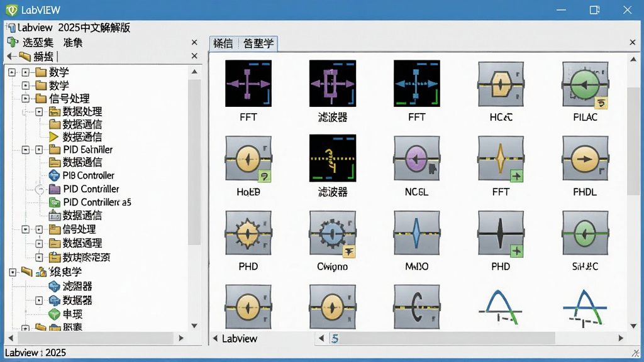This screenshot has width=644, height=362.
Task: Select the PHD icon with black diamond
Action: (501, 233)
